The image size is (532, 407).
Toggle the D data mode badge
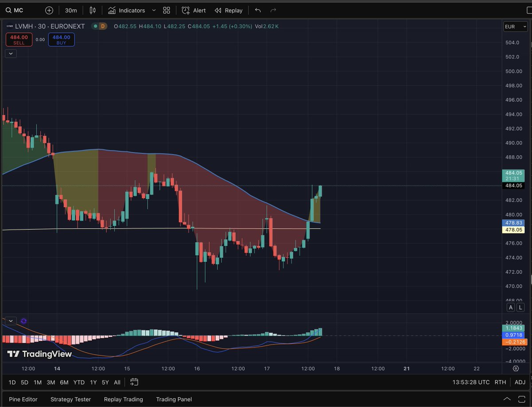(103, 26)
